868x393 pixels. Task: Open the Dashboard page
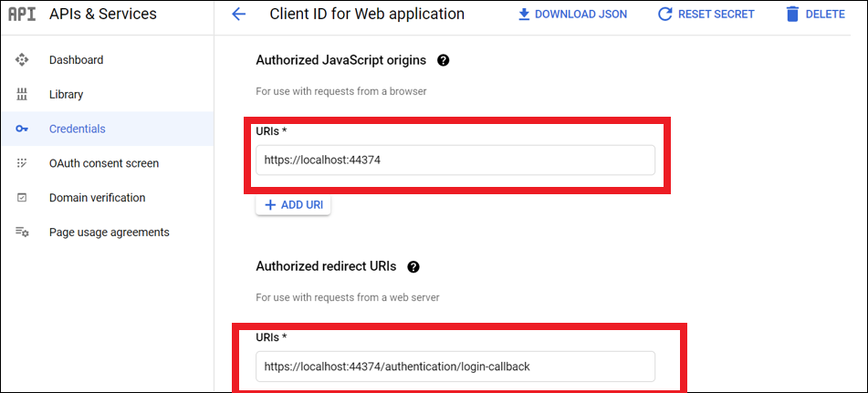(x=76, y=60)
